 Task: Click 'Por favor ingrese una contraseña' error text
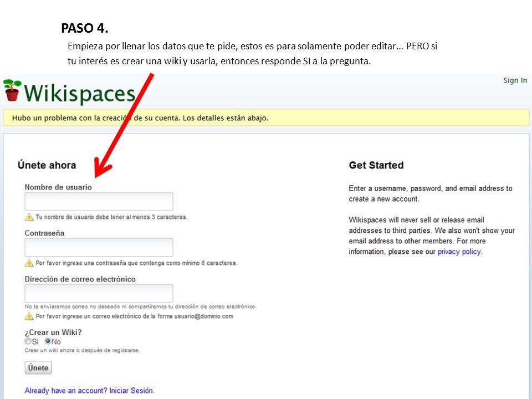(x=136, y=263)
